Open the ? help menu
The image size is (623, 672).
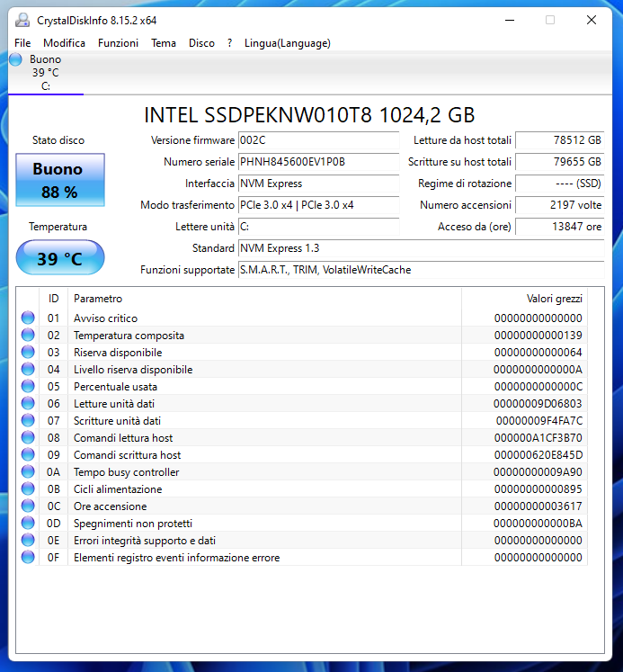point(229,43)
